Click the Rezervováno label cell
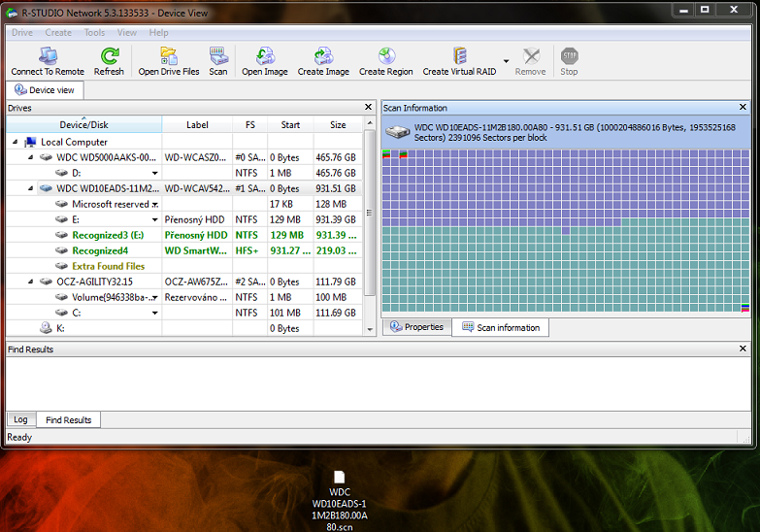The height and width of the screenshot is (532, 760). (x=196, y=297)
